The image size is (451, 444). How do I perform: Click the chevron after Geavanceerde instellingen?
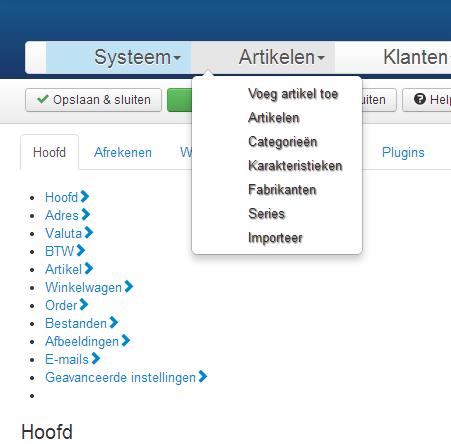coord(203,377)
